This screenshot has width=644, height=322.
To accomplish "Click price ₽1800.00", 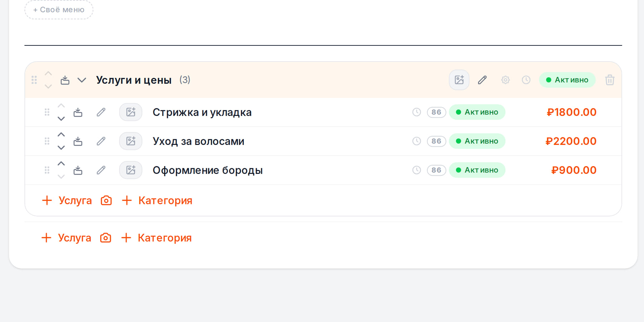I will (x=572, y=112).
